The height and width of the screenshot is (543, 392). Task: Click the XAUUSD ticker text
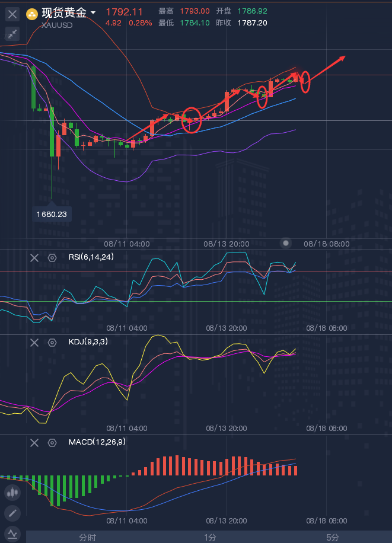[58, 25]
